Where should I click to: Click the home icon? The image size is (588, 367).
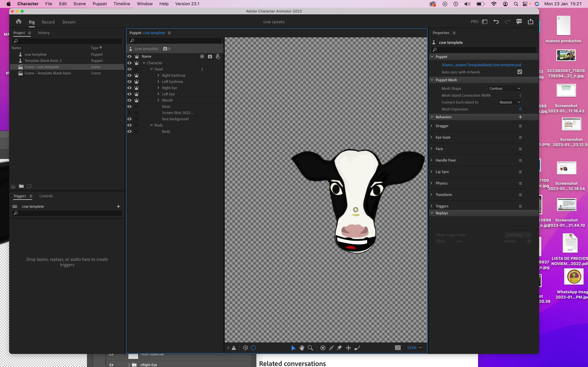pyautogui.click(x=19, y=22)
